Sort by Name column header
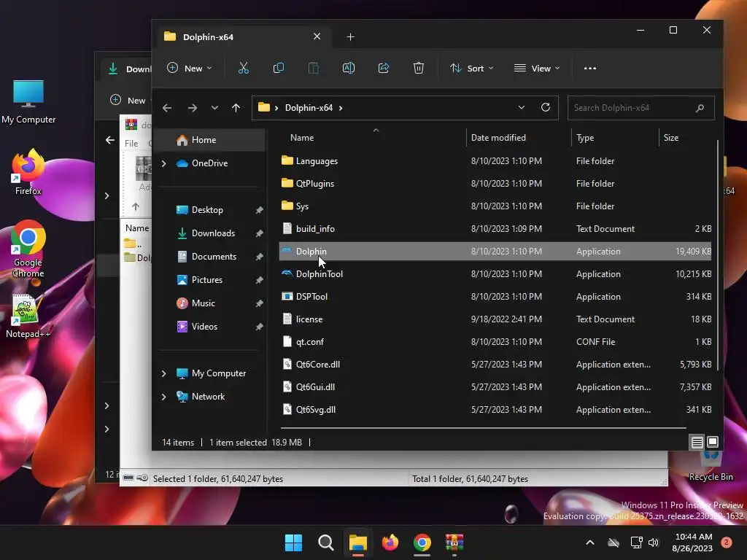This screenshot has height=560, width=747. point(302,138)
